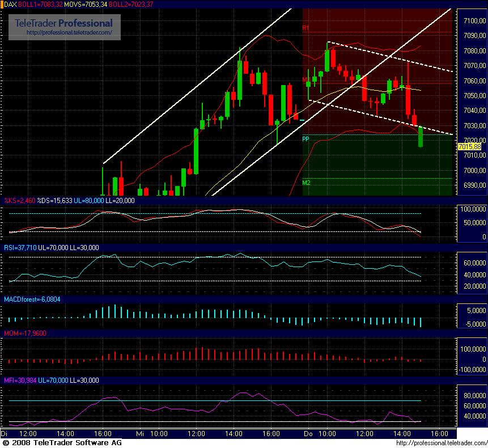Click the Do day label on time axis
488x448 pixels.
point(308,434)
